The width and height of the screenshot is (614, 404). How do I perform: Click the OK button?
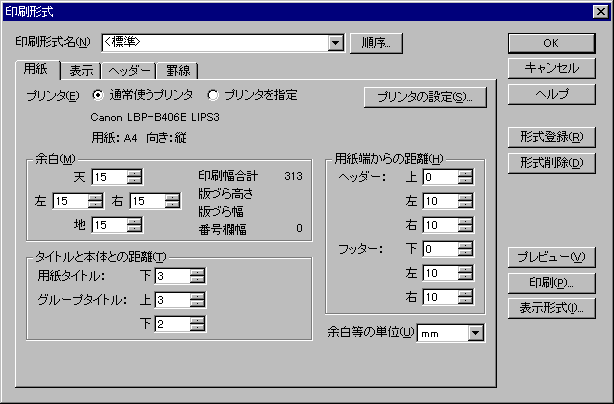coord(550,43)
